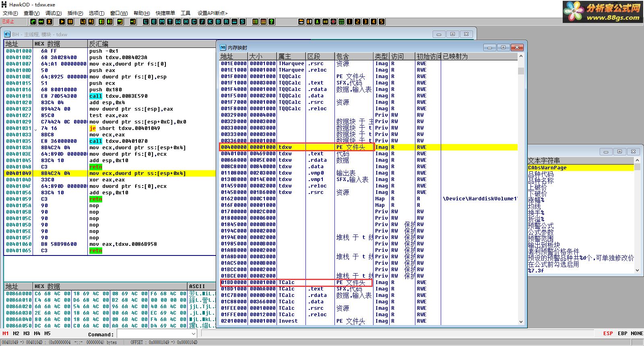Click the Command text input field
This screenshot has width=644, height=346.
[154, 334]
